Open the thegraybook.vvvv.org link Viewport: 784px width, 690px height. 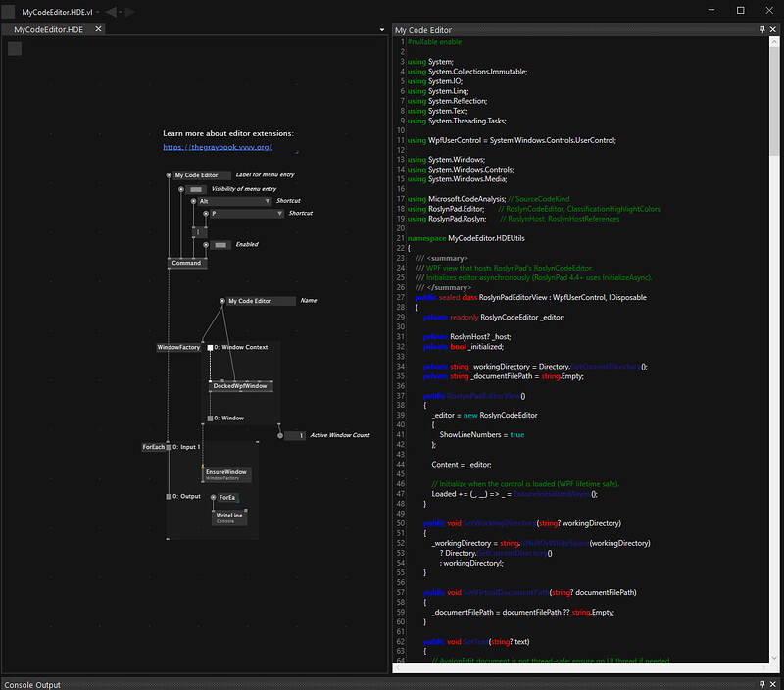tap(217, 147)
